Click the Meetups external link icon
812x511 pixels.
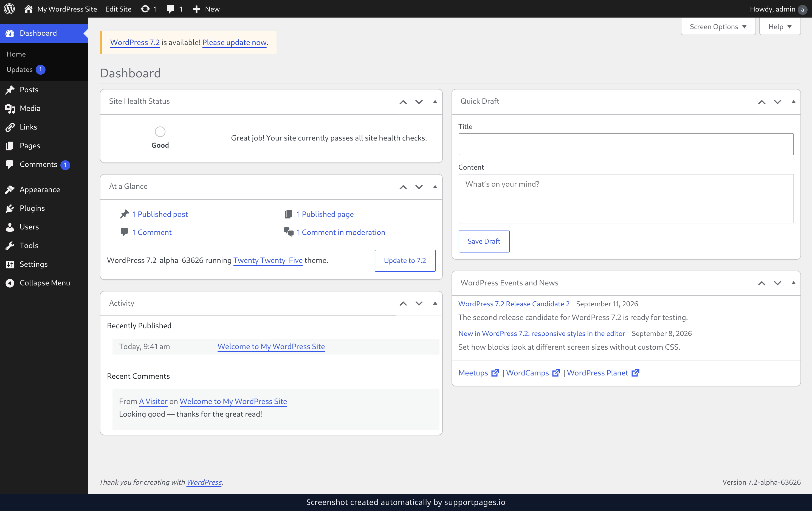coord(495,373)
